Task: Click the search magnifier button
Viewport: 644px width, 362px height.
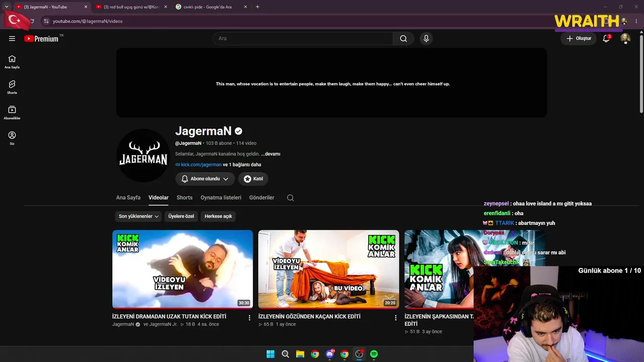Action: pos(404,39)
